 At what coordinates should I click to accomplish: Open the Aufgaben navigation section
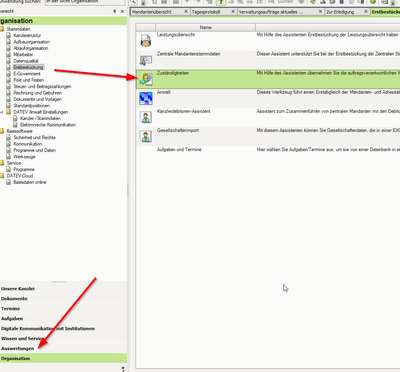click(x=63, y=319)
